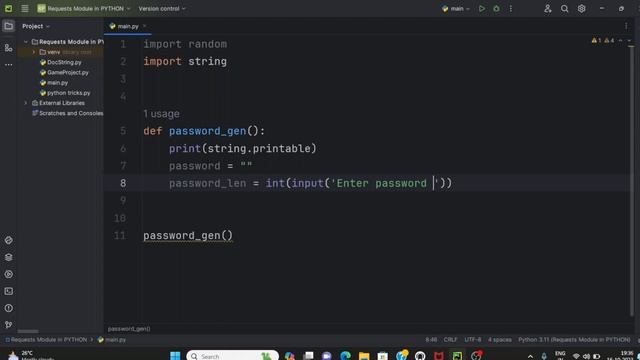Open the main run configuration dropdown

[x=456, y=9]
